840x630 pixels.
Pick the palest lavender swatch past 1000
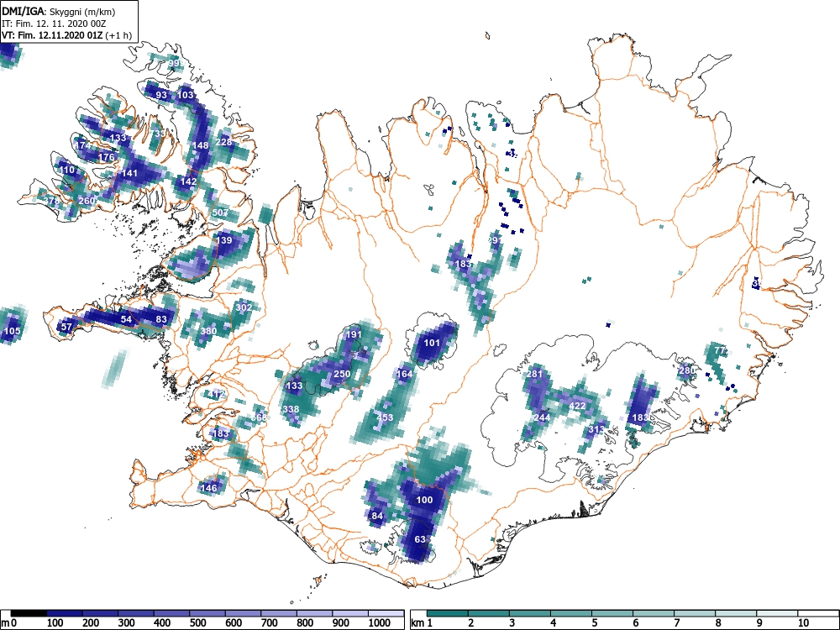pyautogui.click(x=386, y=613)
